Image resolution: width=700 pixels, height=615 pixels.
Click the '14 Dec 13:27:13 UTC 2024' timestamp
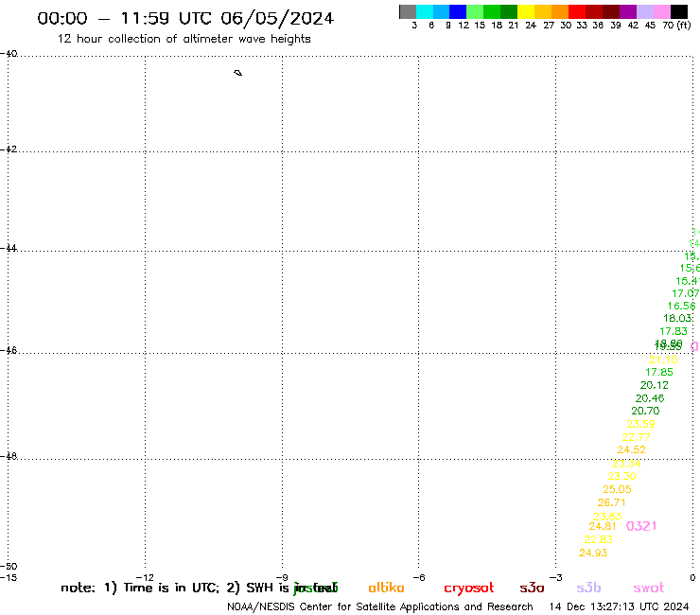[x=620, y=607]
